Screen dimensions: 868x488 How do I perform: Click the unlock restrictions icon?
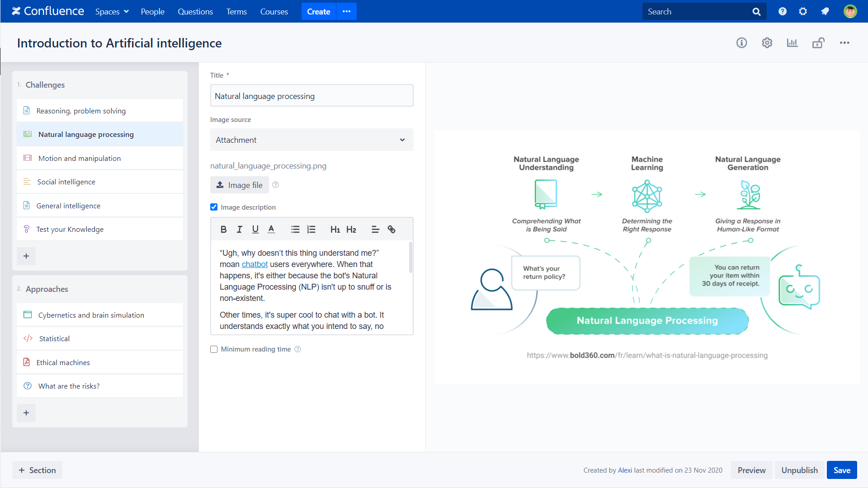pyautogui.click(x=818, y=43)
